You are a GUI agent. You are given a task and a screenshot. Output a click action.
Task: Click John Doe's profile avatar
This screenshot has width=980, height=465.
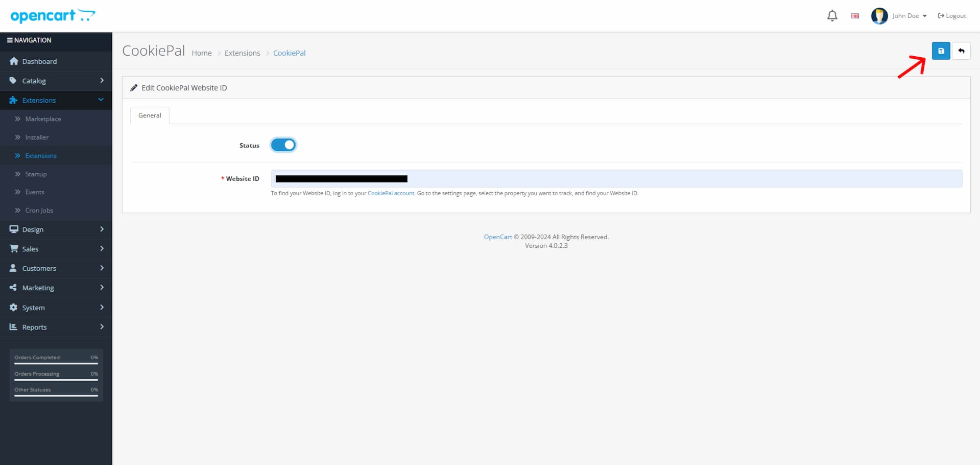click(879, 16)
